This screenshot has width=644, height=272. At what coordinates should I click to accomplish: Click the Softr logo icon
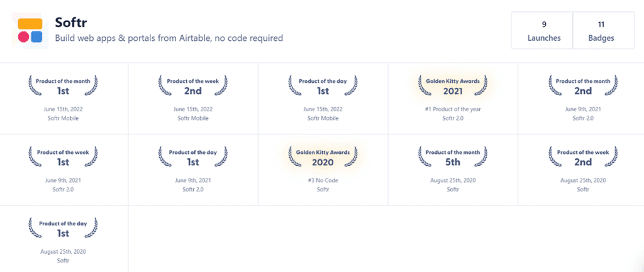30,30
